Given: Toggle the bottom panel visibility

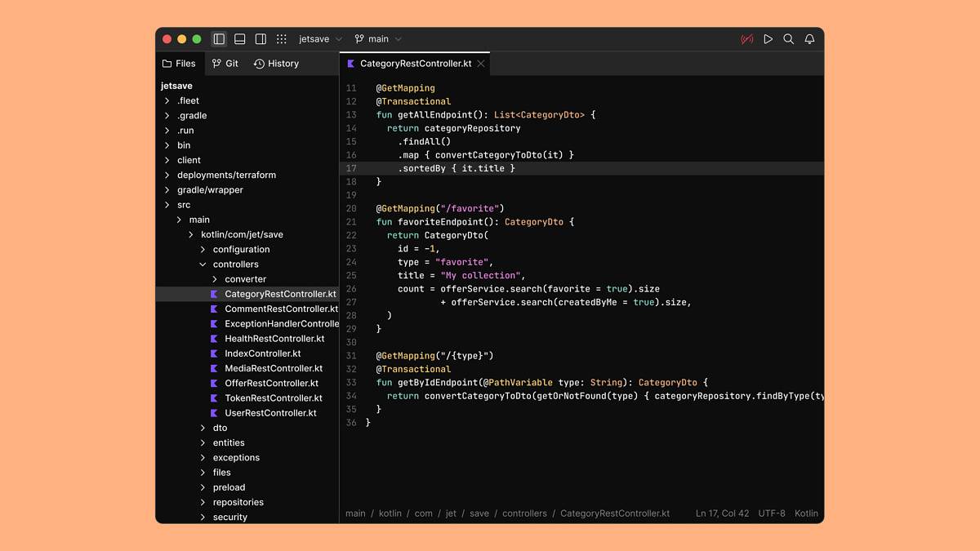Looking at the screenshot, I should [x=240, y=39].
